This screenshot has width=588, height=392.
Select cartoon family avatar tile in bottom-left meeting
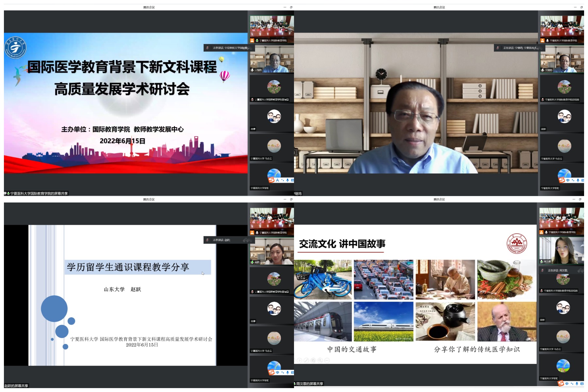click(x=274, y=308)
